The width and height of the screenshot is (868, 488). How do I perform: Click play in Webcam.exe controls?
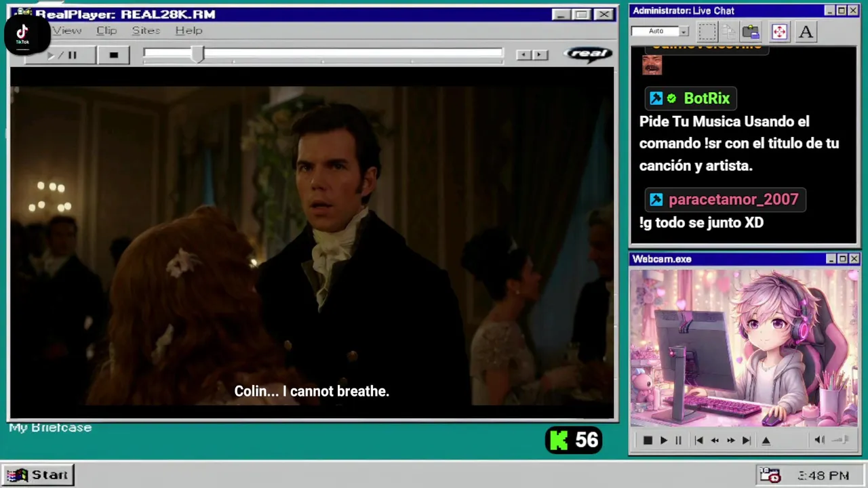[x=663, y=441]
